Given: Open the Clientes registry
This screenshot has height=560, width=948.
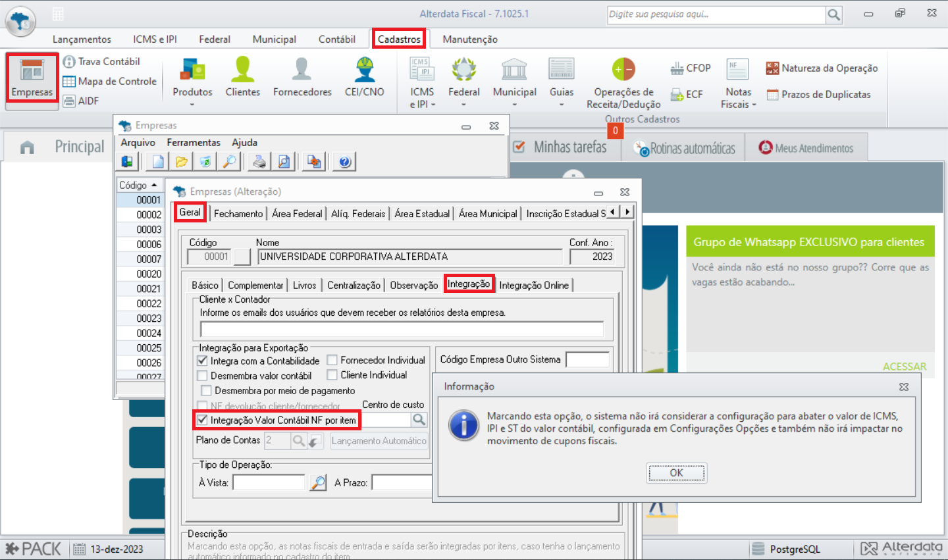Looking at the screenshot, I should point(242,78).
